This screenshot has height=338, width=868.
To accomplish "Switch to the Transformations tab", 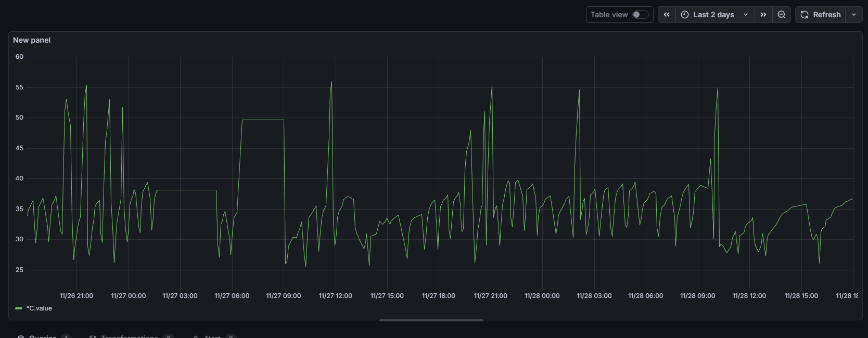I will click(129, 336).
